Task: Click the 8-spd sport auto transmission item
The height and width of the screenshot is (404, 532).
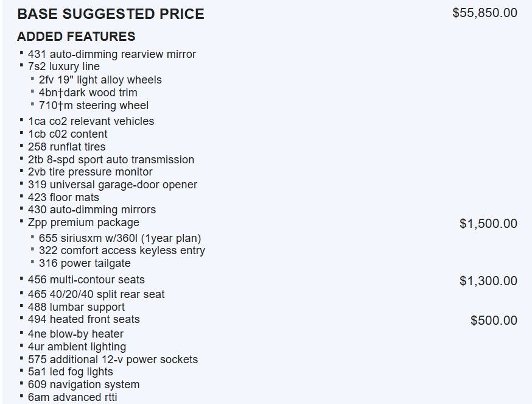Action: point(111,160)
